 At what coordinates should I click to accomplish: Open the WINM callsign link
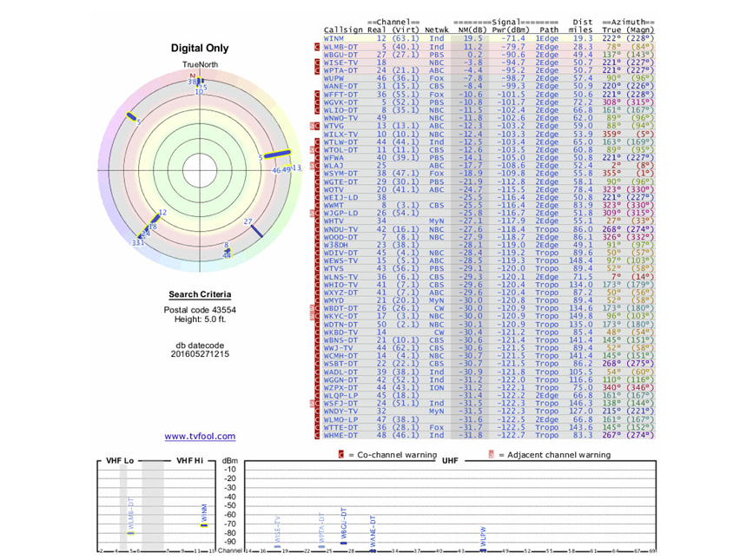(333, 39)
